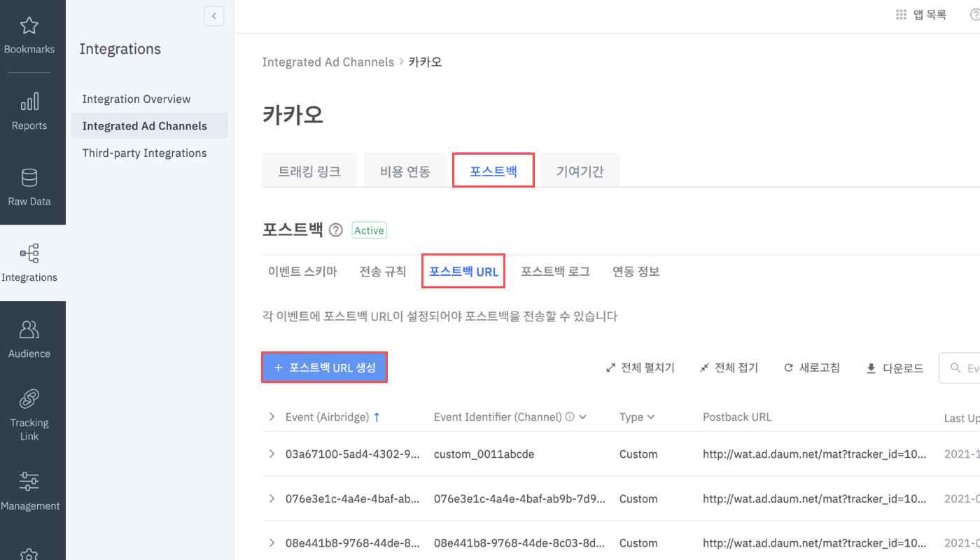
Task: Open Type column filter dropdown
Action: [x=651, y=416]
